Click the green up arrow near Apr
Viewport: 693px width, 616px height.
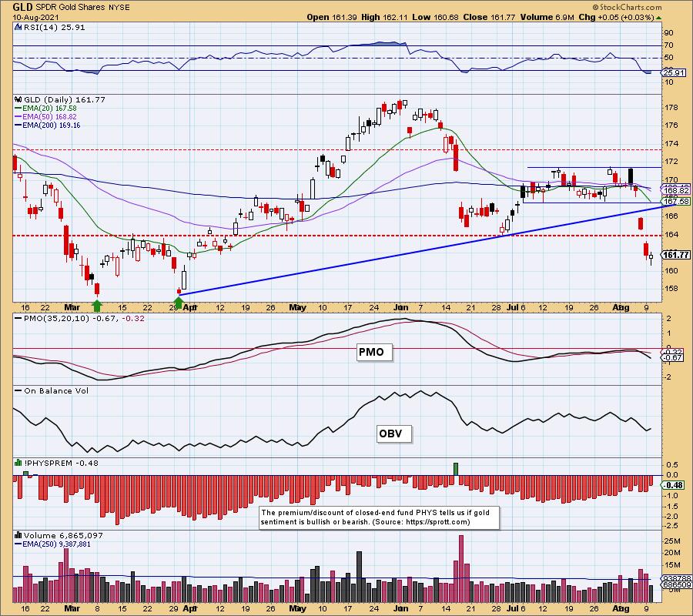click(178, 303)
